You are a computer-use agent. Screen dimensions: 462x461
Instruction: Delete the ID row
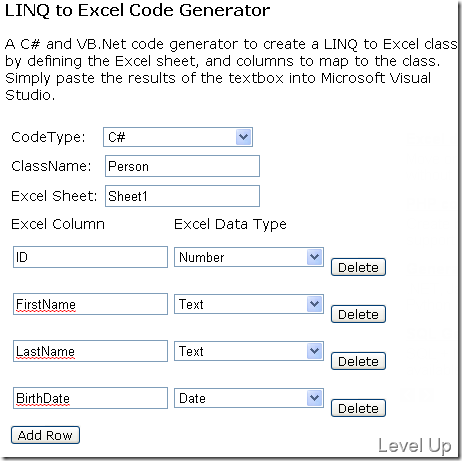[358, 267]
